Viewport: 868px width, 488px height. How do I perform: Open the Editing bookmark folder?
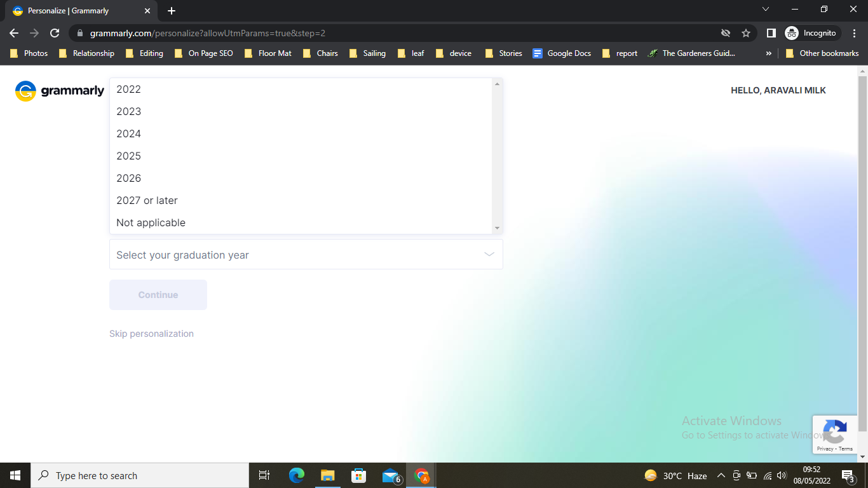click(145, 53)
